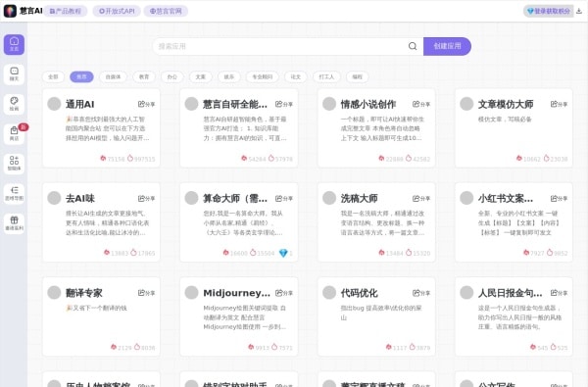
Task: Open the 聊天 chat sidebar icon
Action: [15, 74]
